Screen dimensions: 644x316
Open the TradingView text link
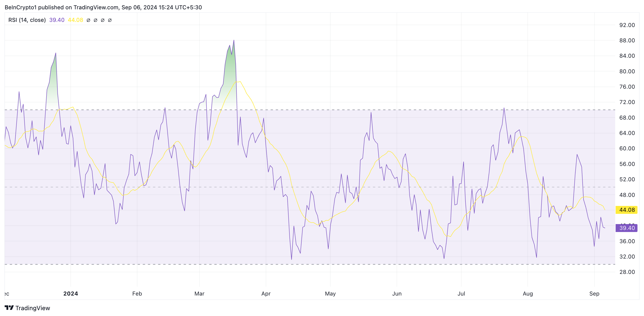pos(33,308)
